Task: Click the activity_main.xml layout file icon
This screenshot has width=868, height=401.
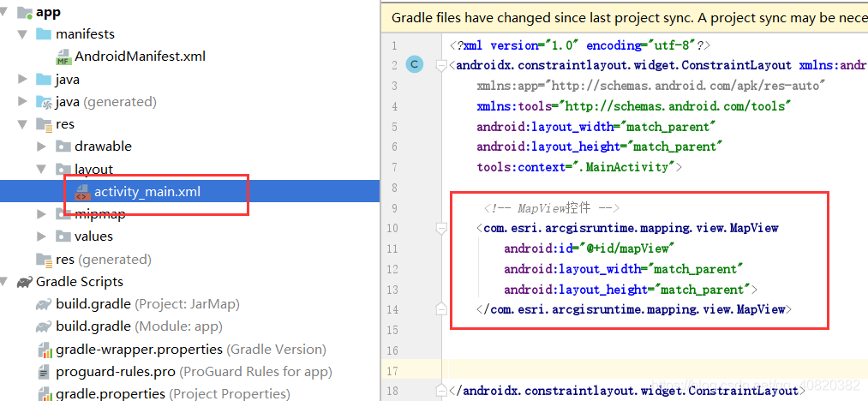Action: pos(82,193)
